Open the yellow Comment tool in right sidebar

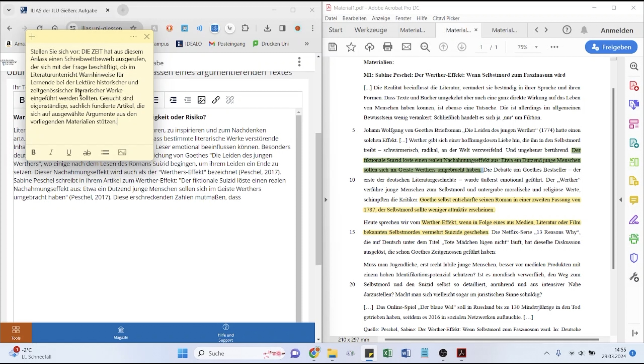point(634,200)
